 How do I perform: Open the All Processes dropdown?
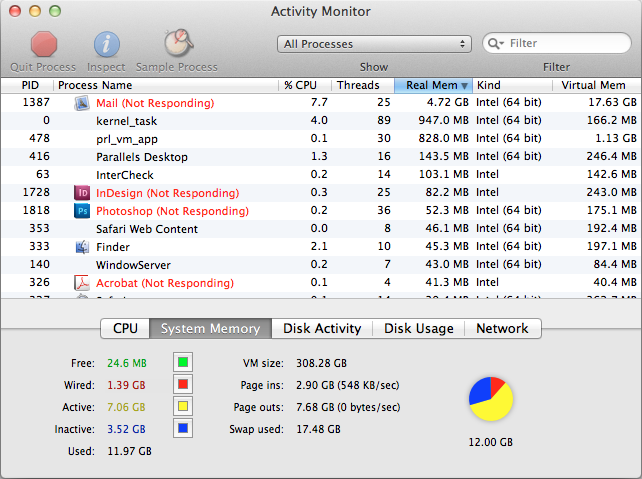pyautogui.click(x=374, y=44)
